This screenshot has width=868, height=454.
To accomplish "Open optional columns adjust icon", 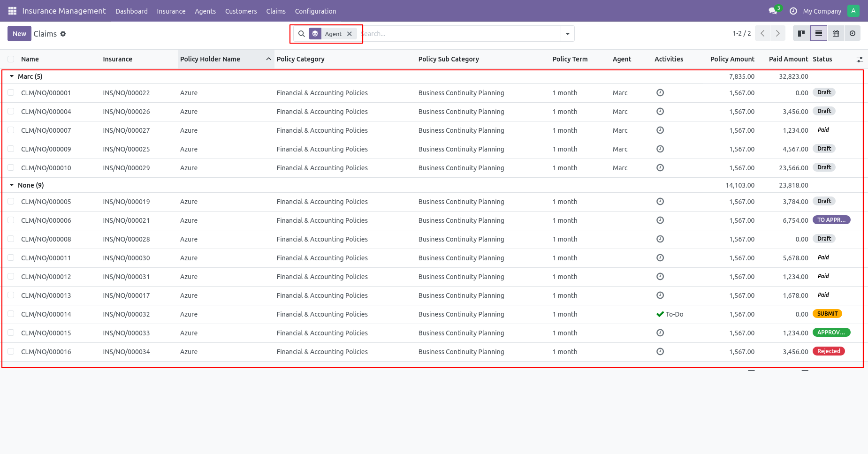I will coord(860,60).
